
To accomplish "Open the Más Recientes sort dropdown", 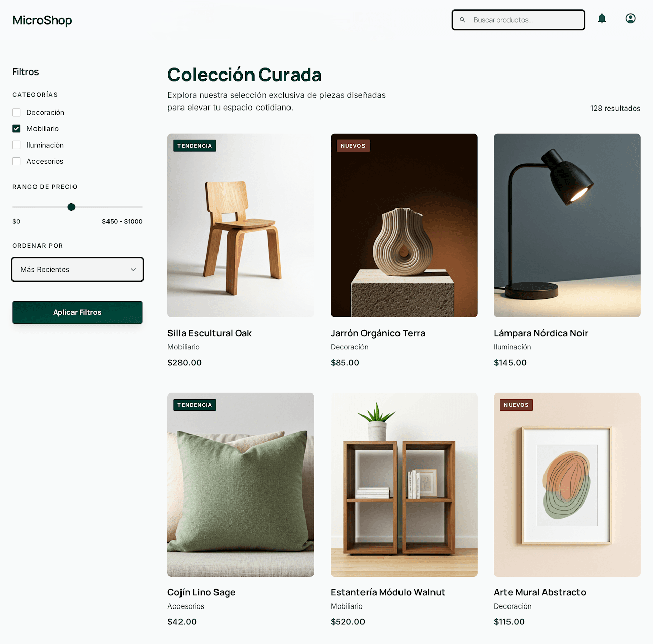I will click(x=77, y=269).
